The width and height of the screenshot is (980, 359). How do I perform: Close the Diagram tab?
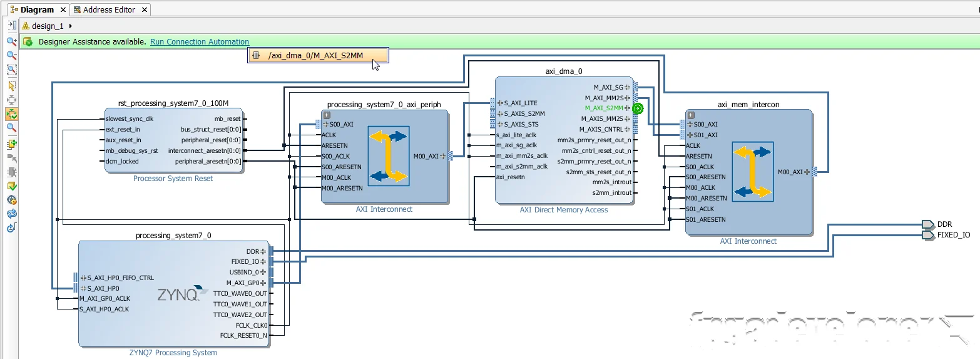coord(63,10)
